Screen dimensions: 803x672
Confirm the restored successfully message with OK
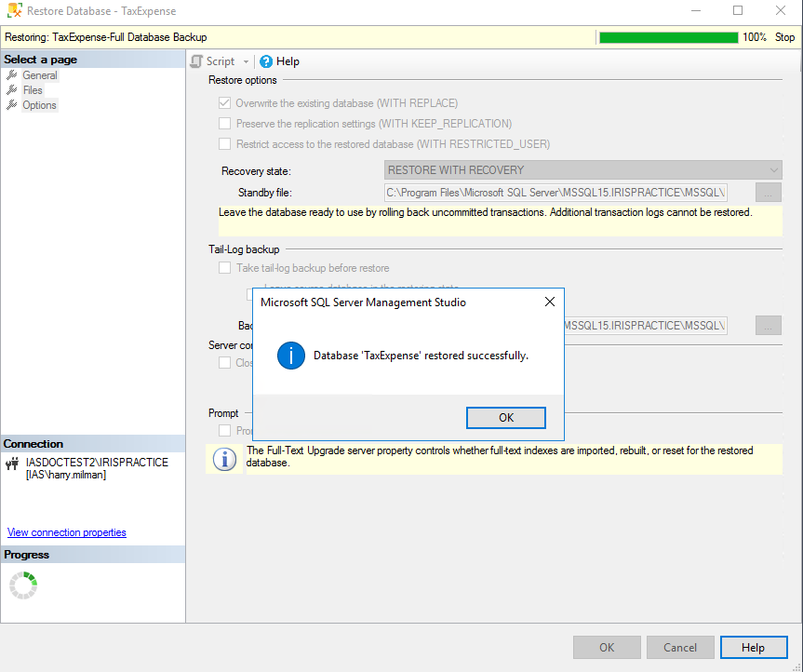(x=506, y=417)
